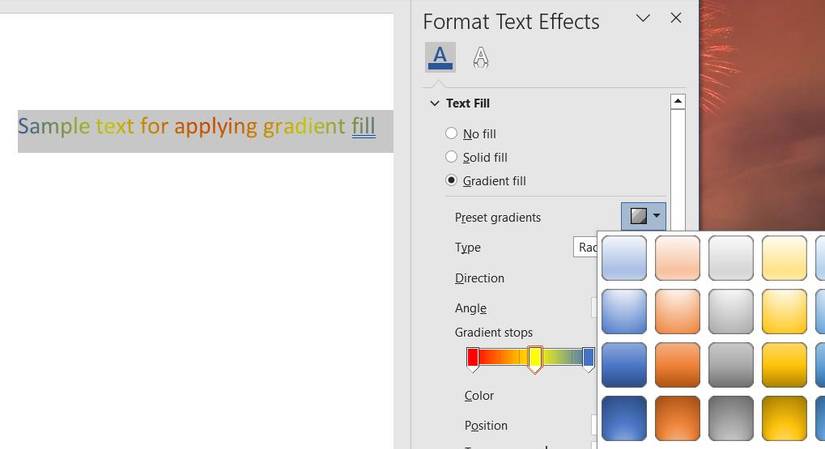Switch to the Text Effects tab

click(480, 58)
